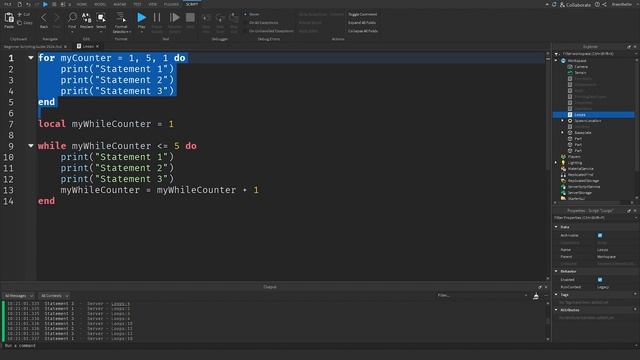Open the FILE menu
This screenshot has height=360, width=640.
7,4
